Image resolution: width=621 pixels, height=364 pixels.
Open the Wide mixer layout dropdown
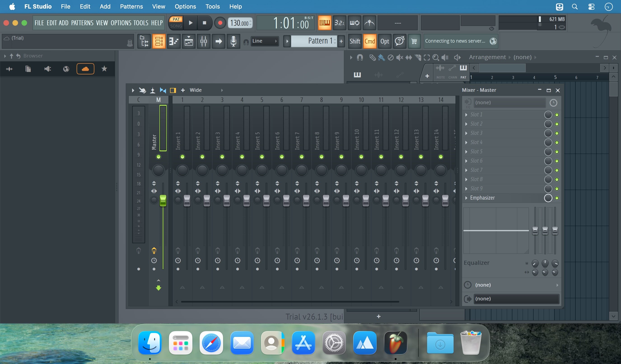pyautogui.click(x=206, y=90)
